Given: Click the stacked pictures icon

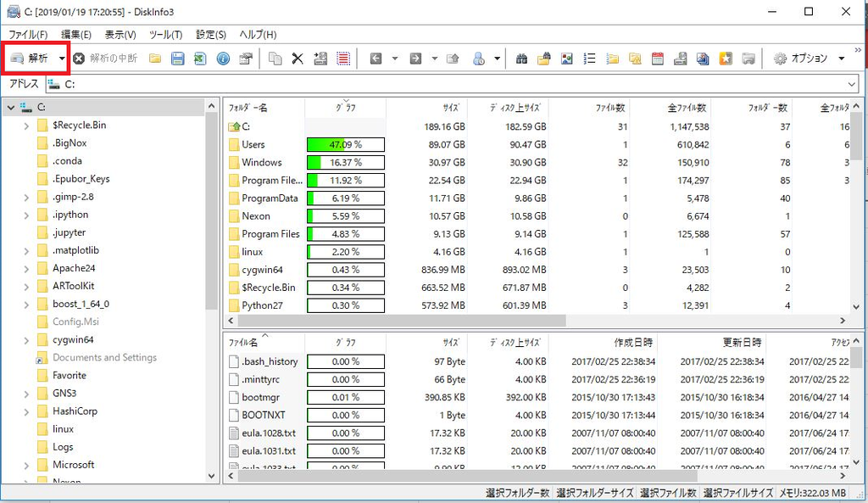Looking at the screenshot, I should click(x=703, y=59).
